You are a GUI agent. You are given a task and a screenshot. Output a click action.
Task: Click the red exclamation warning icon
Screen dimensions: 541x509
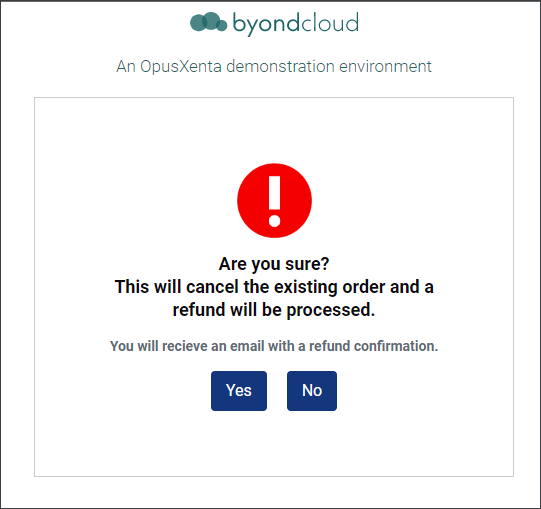tap(275, 200)
